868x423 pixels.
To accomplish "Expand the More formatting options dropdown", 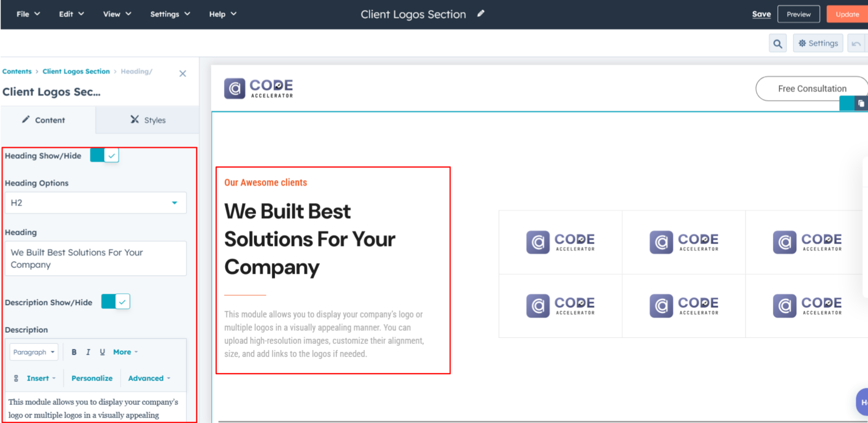I will tap(125, 352).
